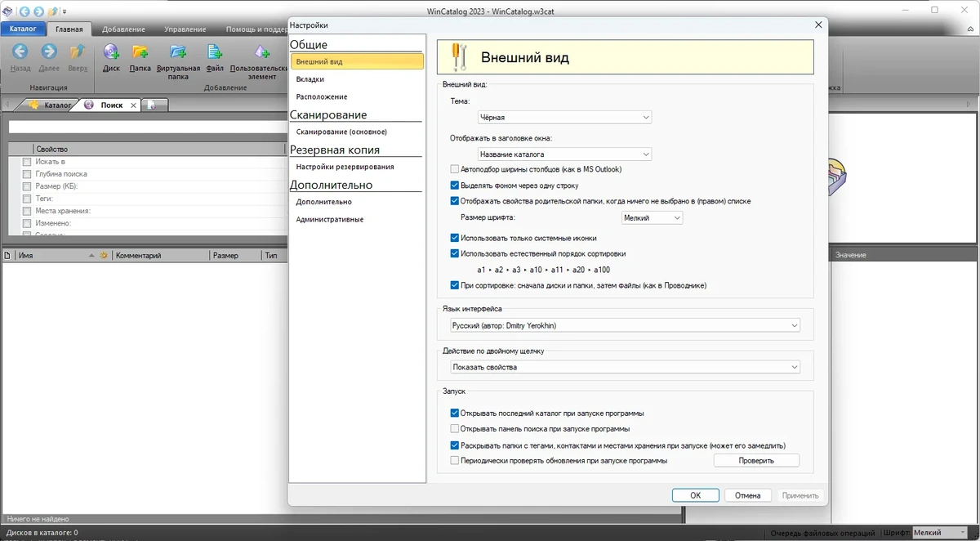
Task: Check the Размер (КБ) property box
Action: click(27, 186)
